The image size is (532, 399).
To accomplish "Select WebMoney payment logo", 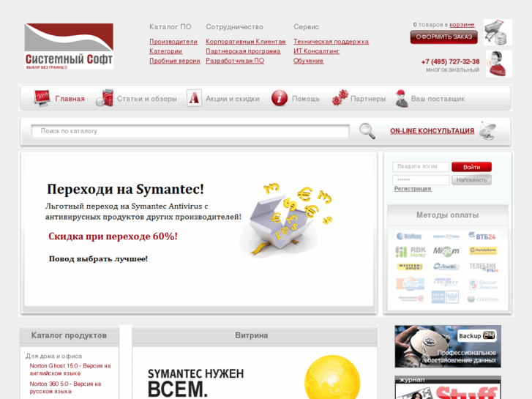I will [409, 236].
